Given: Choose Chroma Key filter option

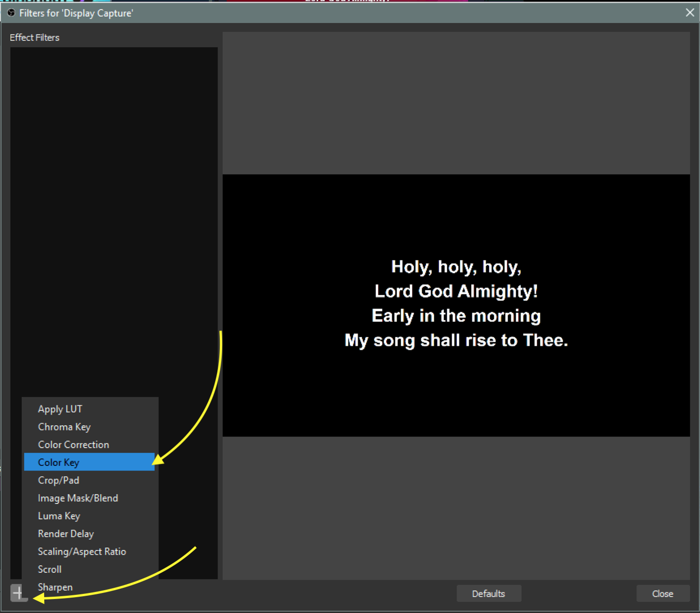Looking at the screenshot, I should (64, 426).
